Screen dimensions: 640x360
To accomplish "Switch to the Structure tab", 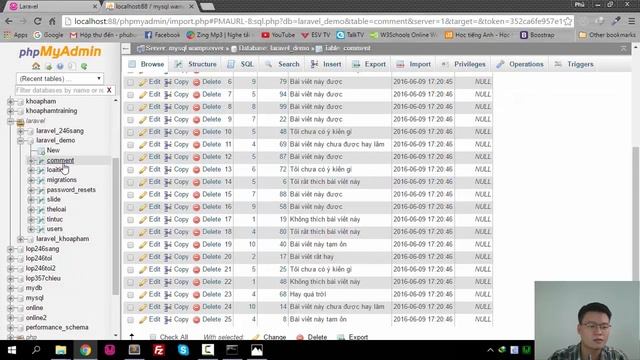I will (x=196, y=64).
